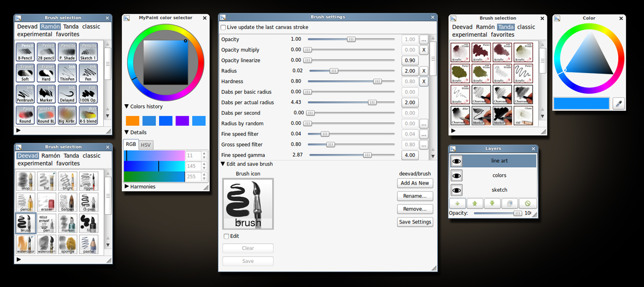Delete layer with the red circle icon

528,203
